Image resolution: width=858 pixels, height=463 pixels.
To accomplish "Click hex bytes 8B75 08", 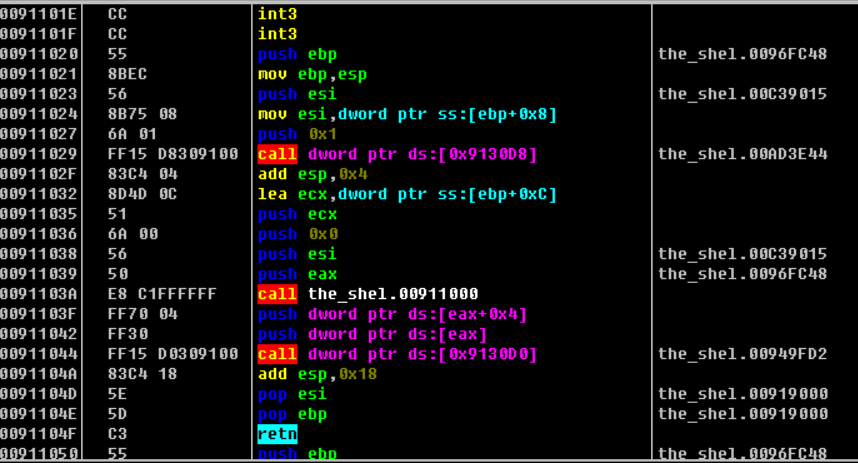I will coord(142,114).
